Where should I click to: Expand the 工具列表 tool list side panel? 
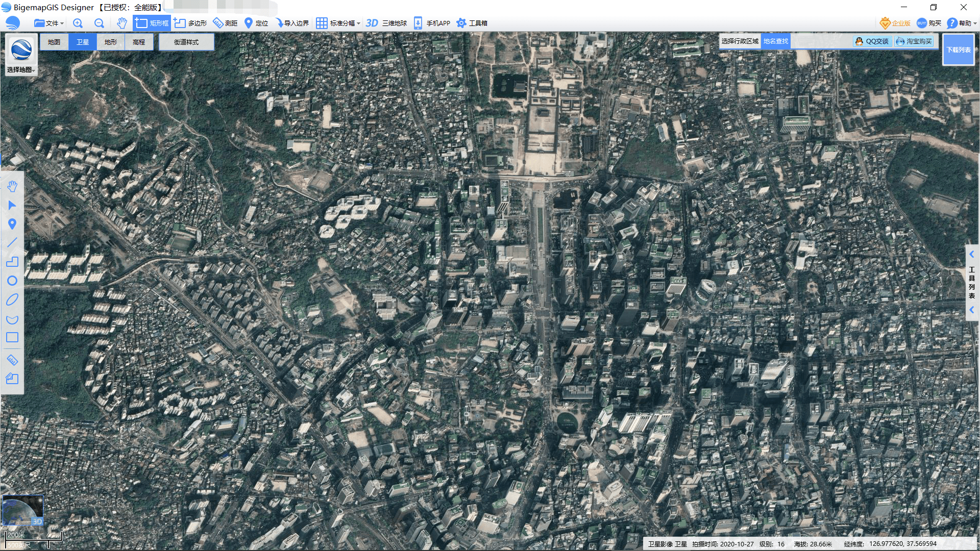click(x=972, y=282)
